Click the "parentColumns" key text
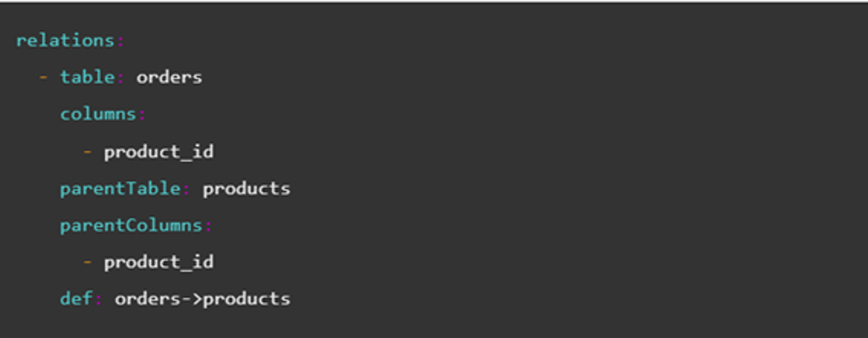The height and width of the screenshot is (338, 868). pos(131,225)
